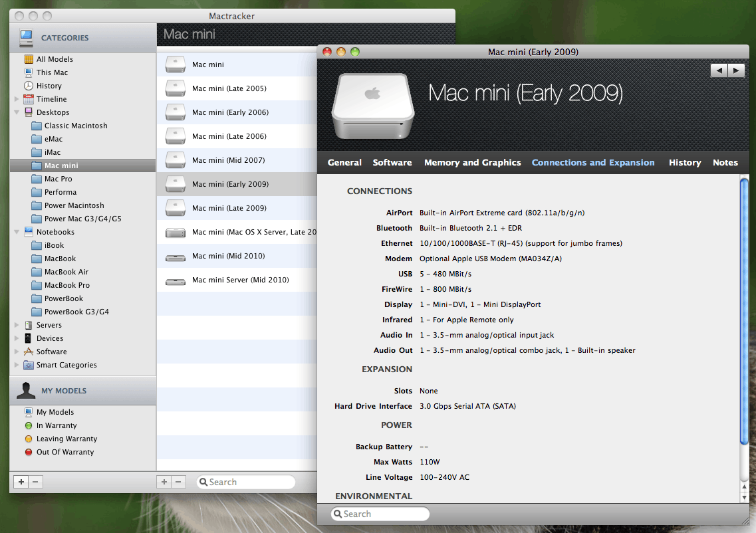The width and height of the screenshot is (756, 533).
Task: Click Mac mini (Mid 2010) slim model icon
Action: (x=176, y=257)
